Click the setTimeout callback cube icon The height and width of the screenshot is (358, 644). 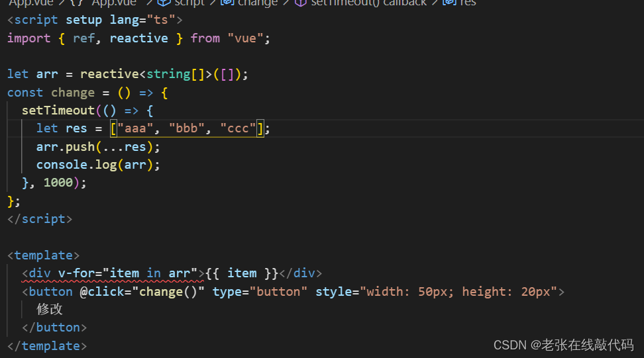tap(301, 3)
